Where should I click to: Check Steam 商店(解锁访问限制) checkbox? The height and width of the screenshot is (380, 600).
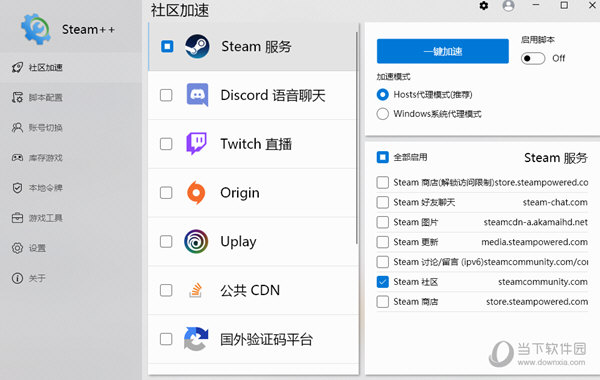pyautogui.click(x=383, y=182)
